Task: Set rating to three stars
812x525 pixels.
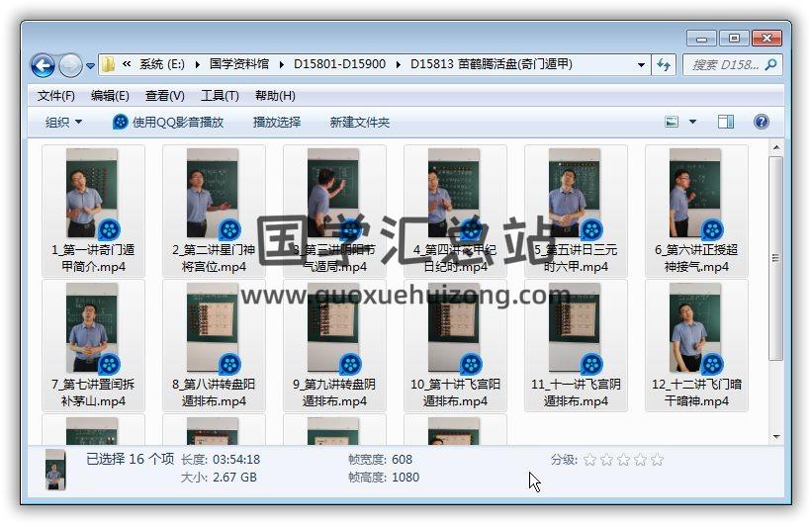Action: coord(623,459)
